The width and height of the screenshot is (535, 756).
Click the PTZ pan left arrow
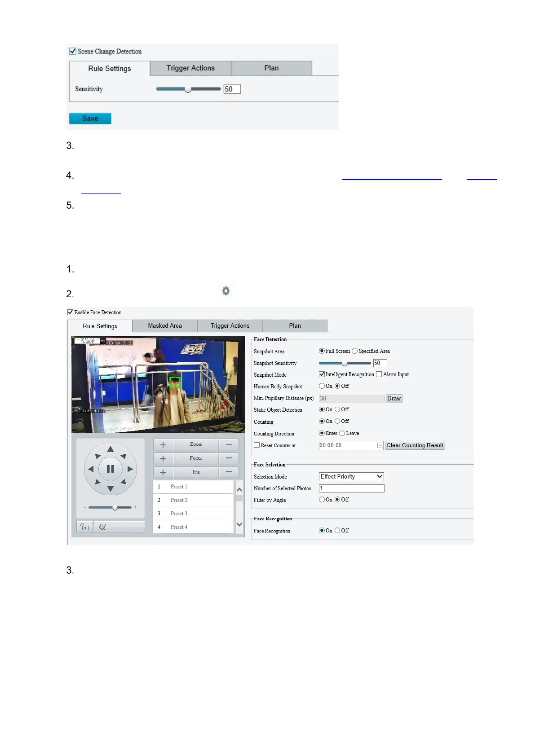pos(91,469)
